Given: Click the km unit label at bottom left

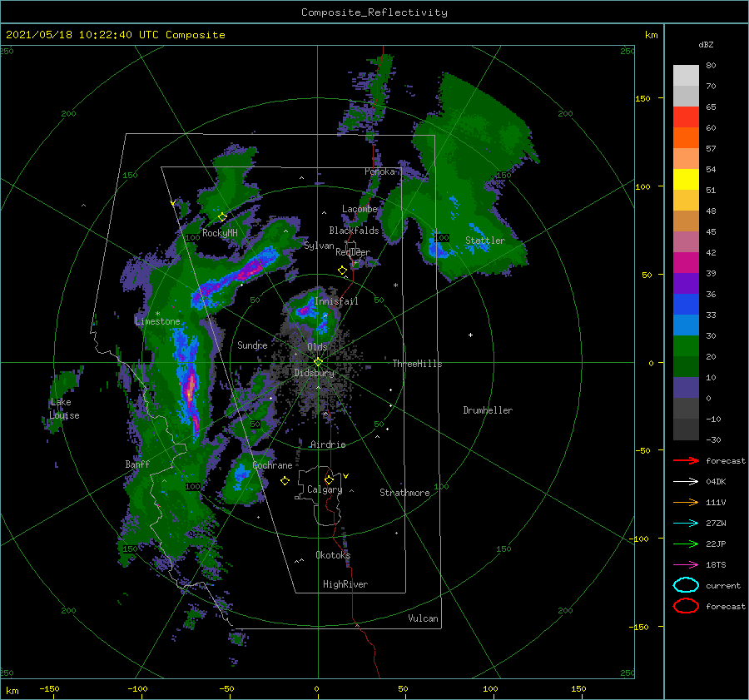Looking at the screenshot, I should 12,691.
